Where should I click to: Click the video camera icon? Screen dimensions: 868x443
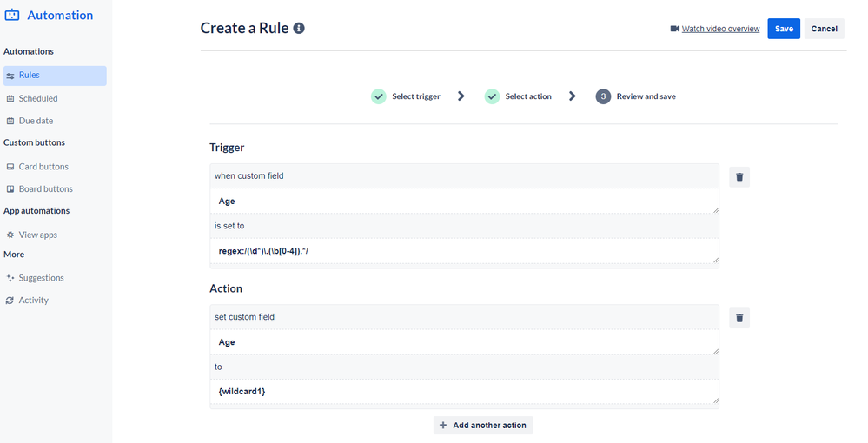[x=675, y=29]
